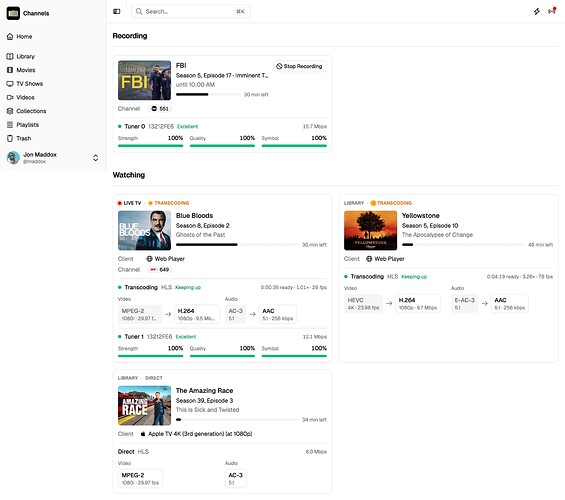
Task: Click the Apple TV 4K Apple logo icon
Action: click(143, 434)
